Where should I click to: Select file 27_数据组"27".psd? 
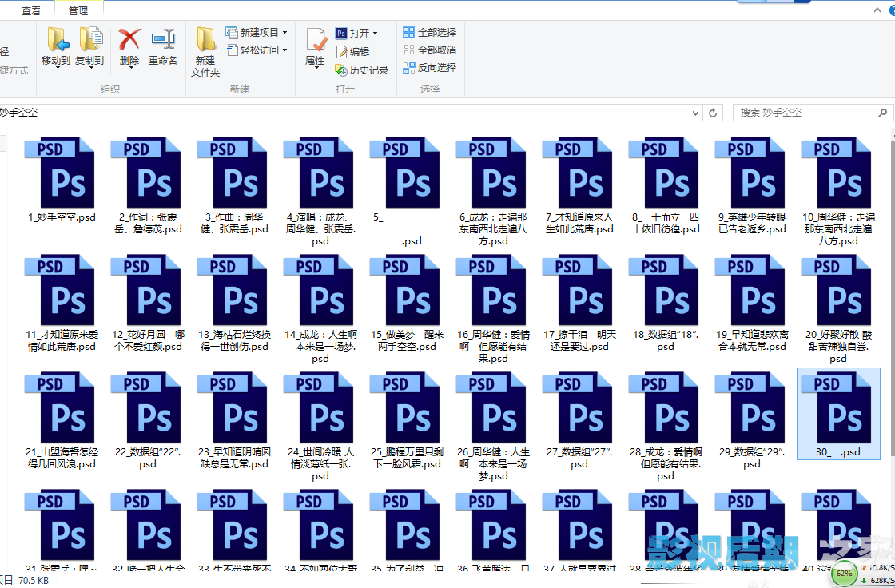(579, 420)
